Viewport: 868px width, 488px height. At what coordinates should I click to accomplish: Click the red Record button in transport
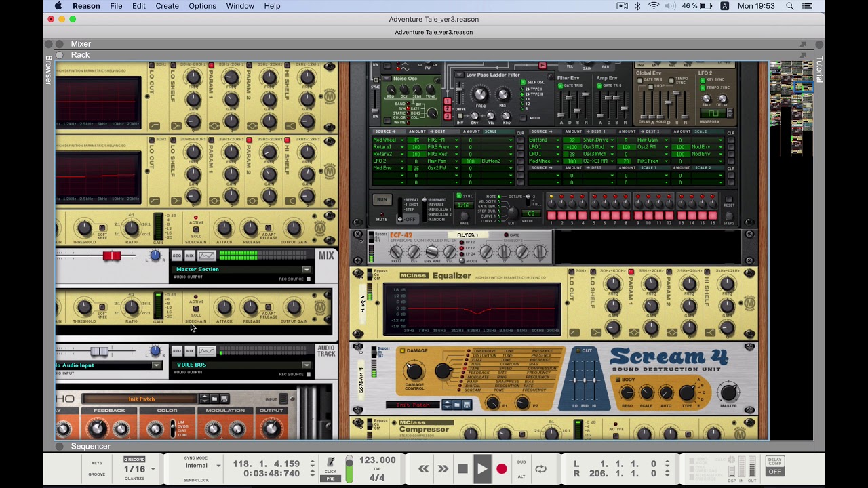[x=502, y=469]
